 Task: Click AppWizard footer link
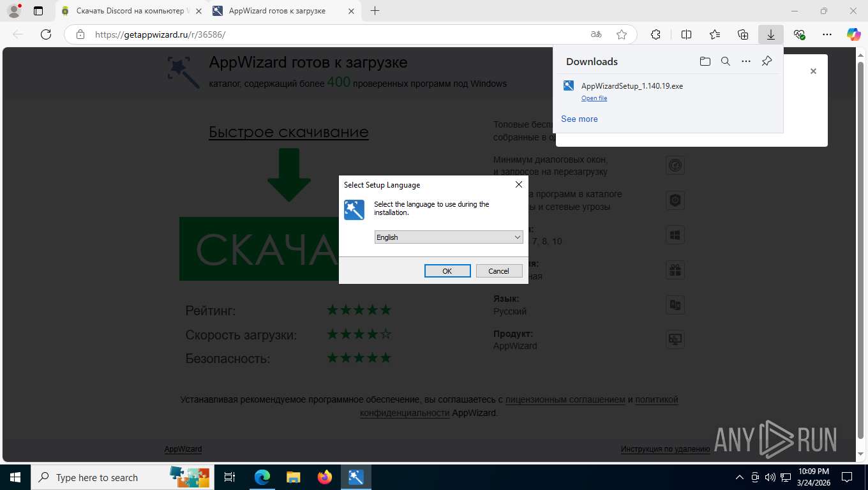tap(183, 449)
